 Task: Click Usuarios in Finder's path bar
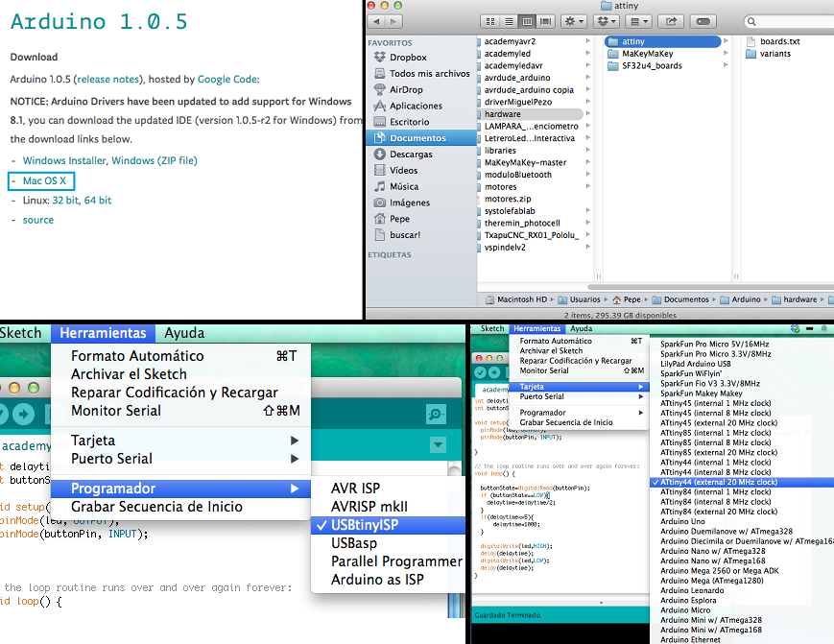pos(579,299)
